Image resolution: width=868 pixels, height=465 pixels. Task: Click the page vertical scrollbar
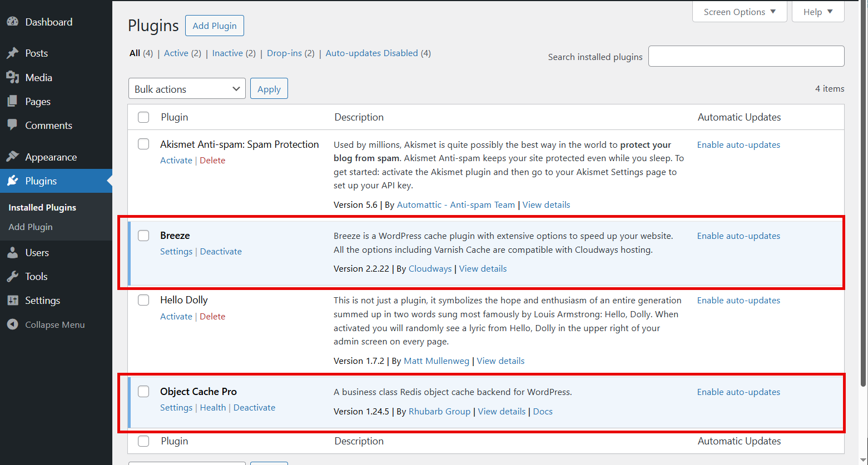[864, 194]
